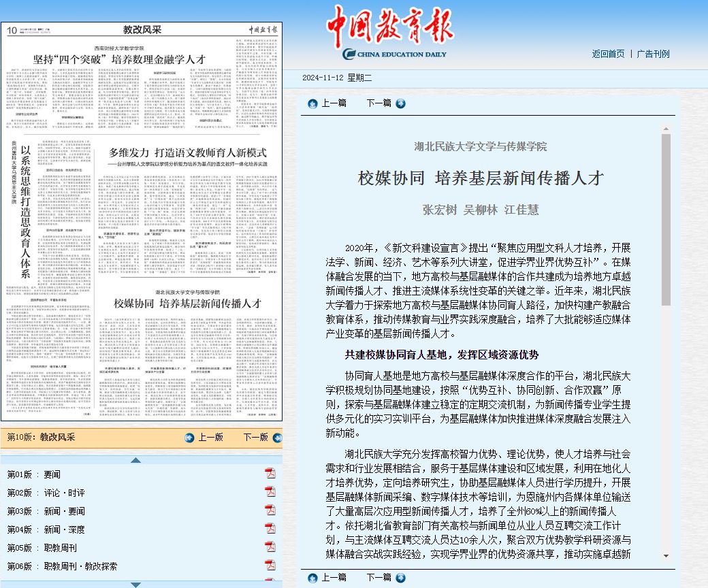Select 坚持"四个突破"培养数理金融学人才 article in page image

pos(119,59)
